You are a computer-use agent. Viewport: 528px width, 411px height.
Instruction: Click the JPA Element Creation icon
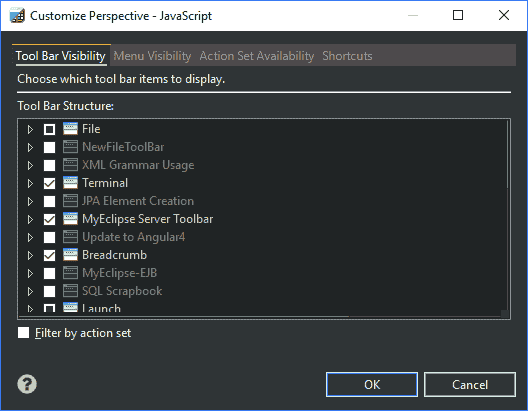point(70,201)
